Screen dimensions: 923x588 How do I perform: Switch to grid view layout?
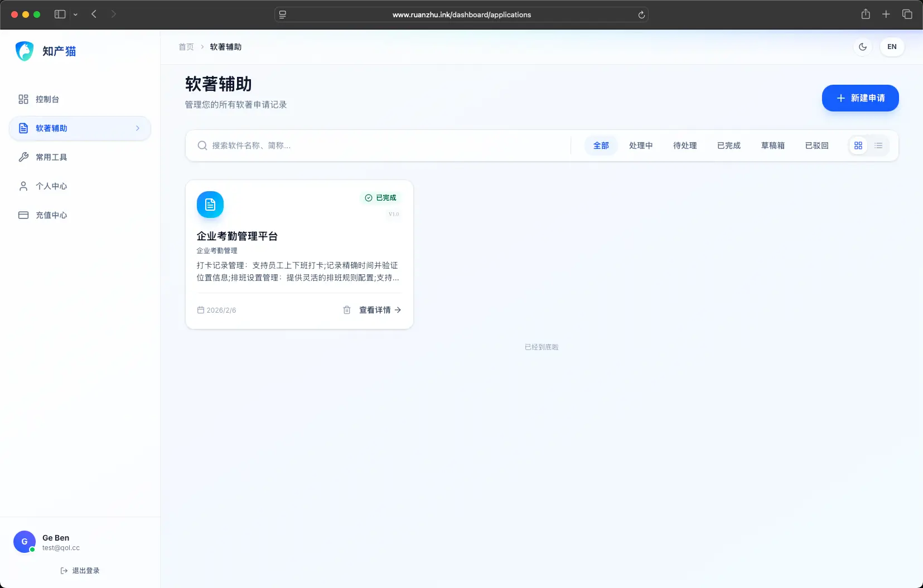[858, 145]
